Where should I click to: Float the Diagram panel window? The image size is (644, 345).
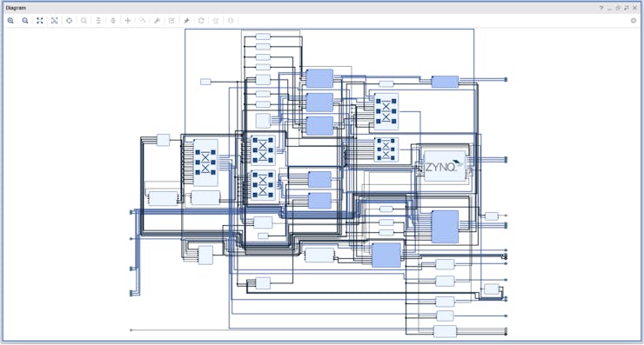pyautogui.click(x=618, y=8)
